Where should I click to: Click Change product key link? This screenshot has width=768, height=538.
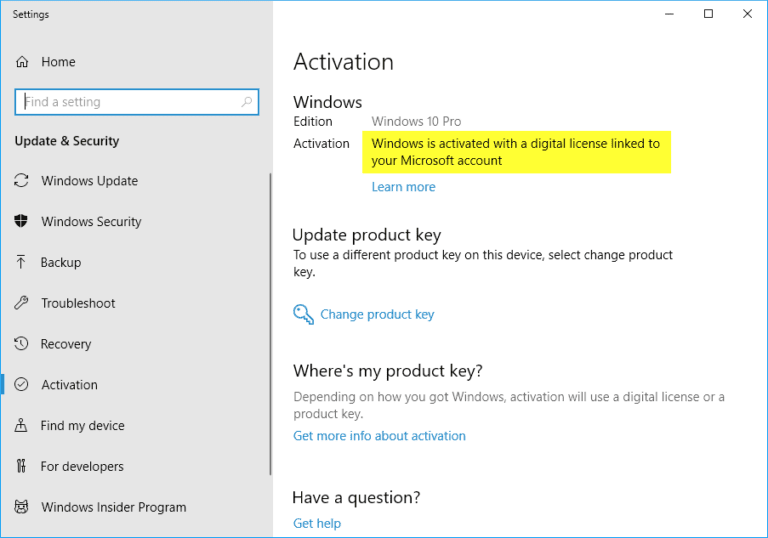tap(377, 314)
